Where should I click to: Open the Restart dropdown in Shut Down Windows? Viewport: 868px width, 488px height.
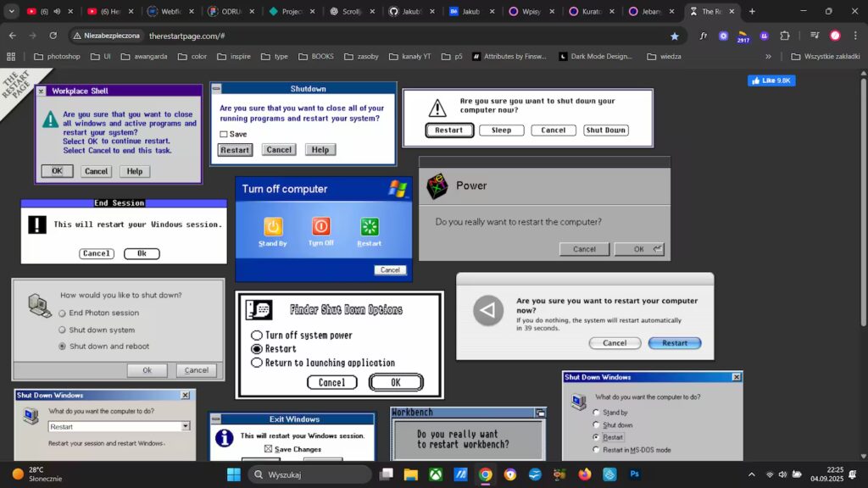click(x=185, y=426)
